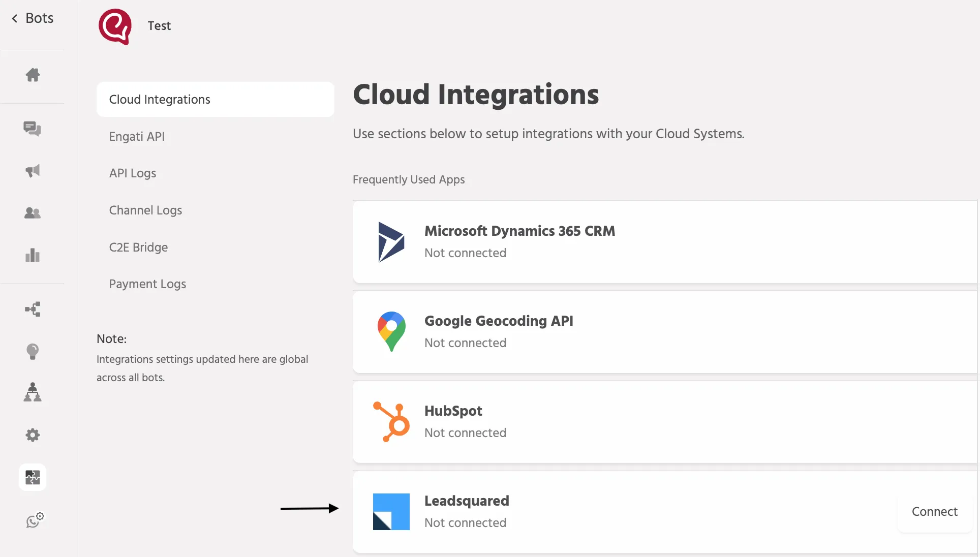Select the Cloud Integrations menu item
Screen dimensions: 980x557
tap(216, 100)
